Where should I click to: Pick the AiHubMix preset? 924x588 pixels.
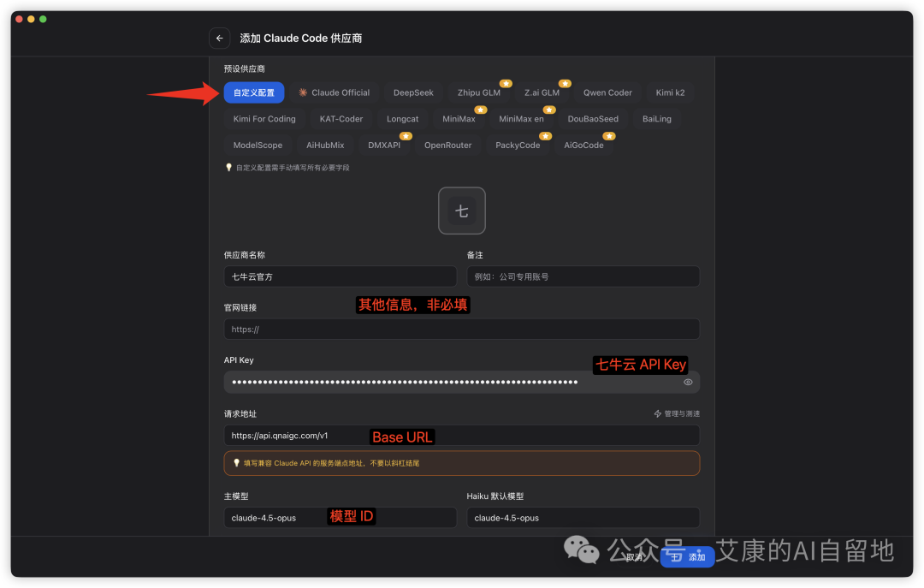[325, 146]
